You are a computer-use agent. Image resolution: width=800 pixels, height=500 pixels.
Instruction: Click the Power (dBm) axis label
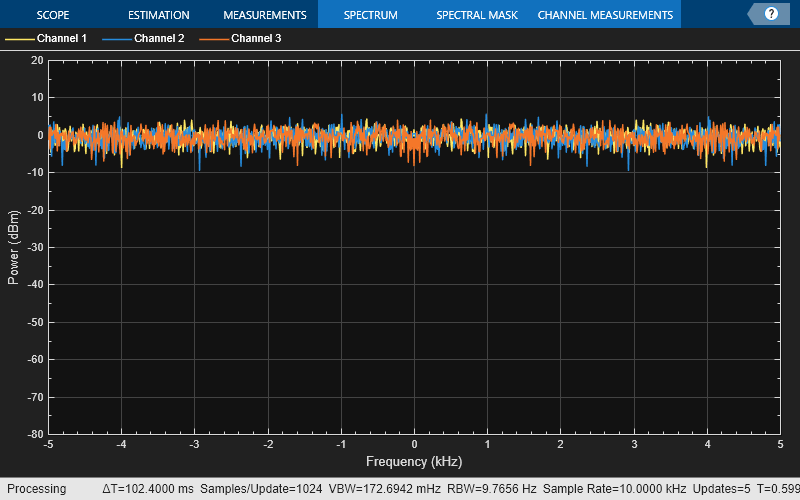pos(13,247)
